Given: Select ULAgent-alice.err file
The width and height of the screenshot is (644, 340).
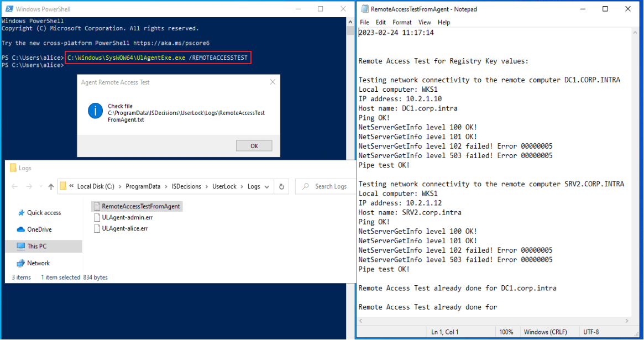Looking at the screenshot, I should 125,228.
